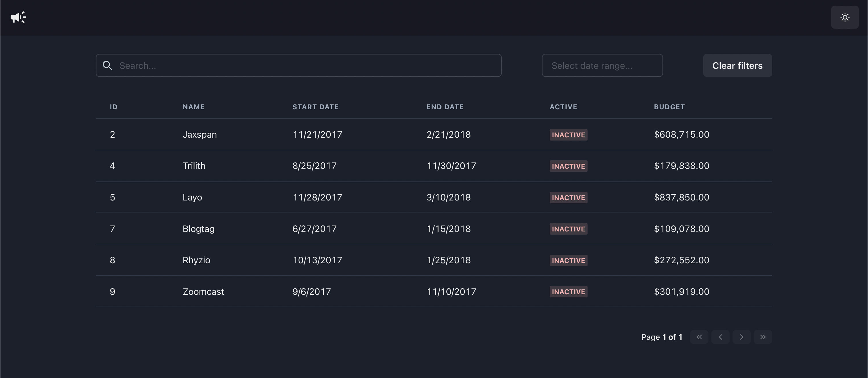The image size is (868, 378).
Task: Jump to last page double-chevron
Action: click(x=763, y=337)
